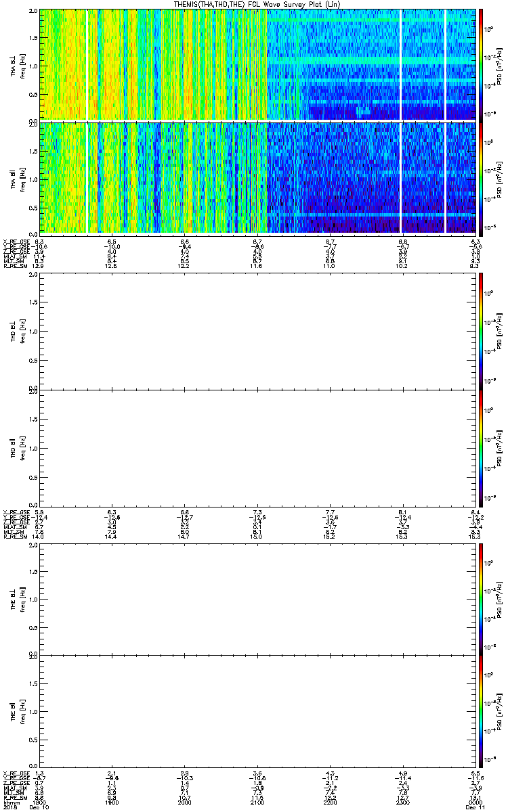Click the hhmm axis label at bottom
Viewport: 508px width, 812px height.
coord(10,803)
